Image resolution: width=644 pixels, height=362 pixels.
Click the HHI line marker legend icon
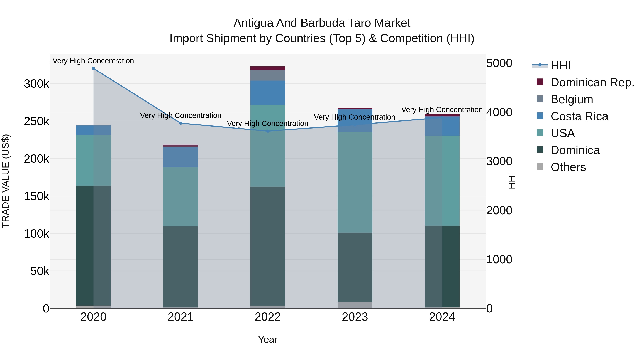(x=540, y=65)
